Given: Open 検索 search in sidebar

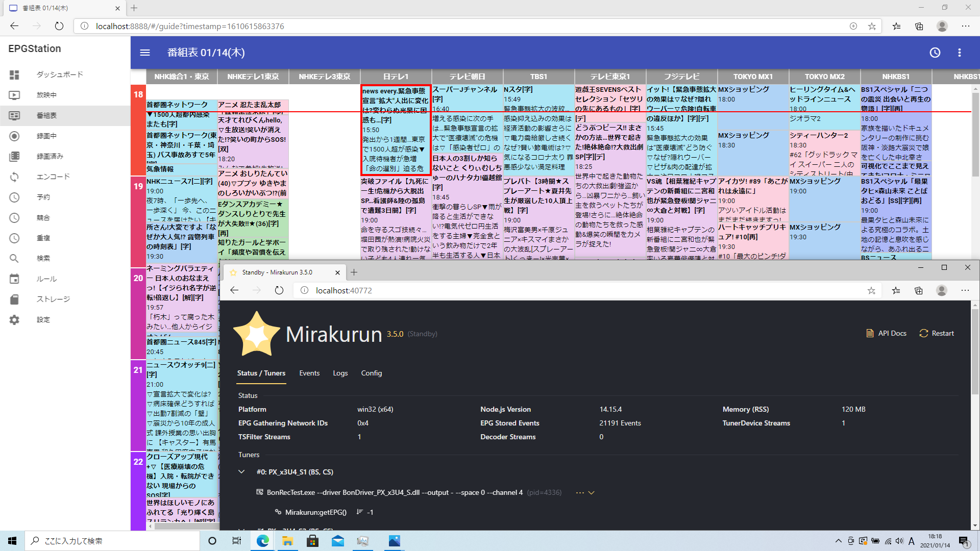Looking at the screenshot, I should tap(43, 258).
